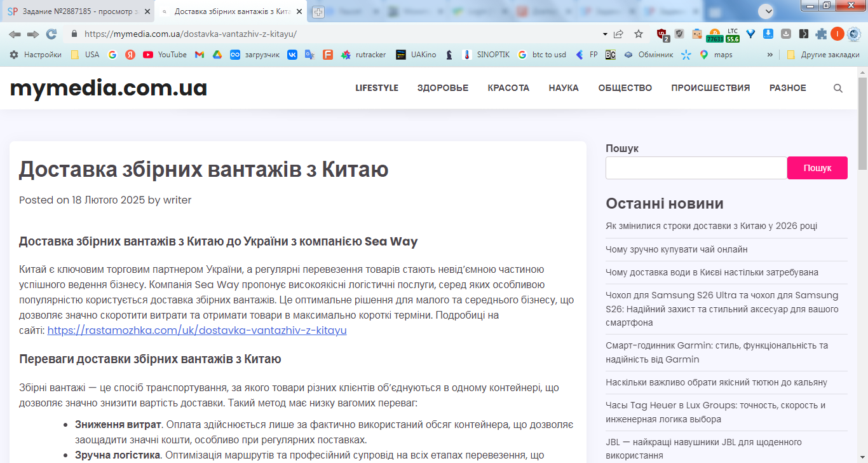Screen dimensions: 868x463
Task: Open the Google Translate bookmark icon
Action: coord(310,55)
